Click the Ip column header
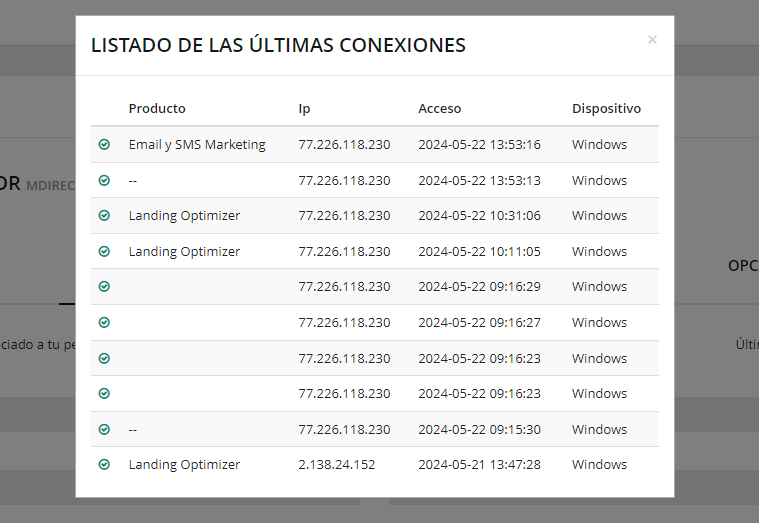 point(304,109)
